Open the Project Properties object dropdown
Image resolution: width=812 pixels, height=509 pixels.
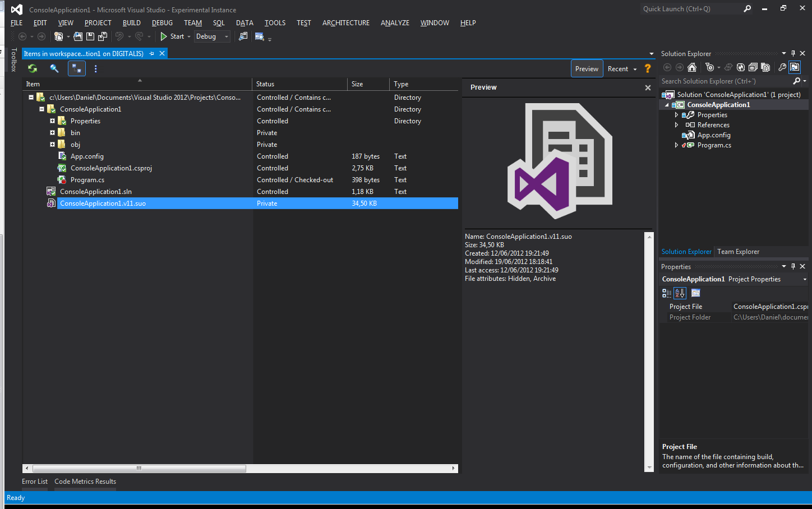[x=805, y=279]
